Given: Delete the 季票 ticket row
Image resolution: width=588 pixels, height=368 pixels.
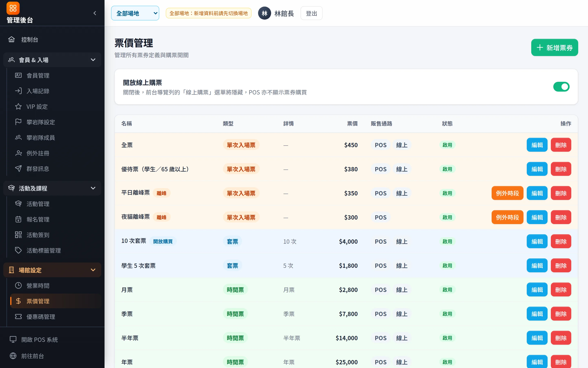Looking at the screenshot, I should (x=561, y=314).
